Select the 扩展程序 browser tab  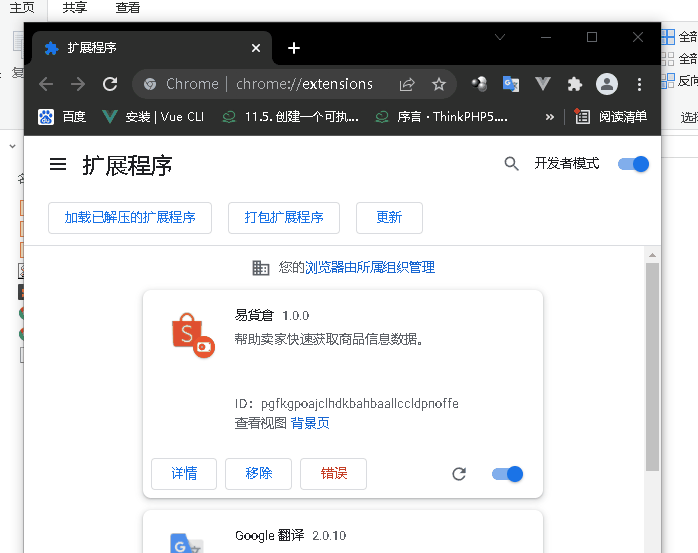[152, 48]
